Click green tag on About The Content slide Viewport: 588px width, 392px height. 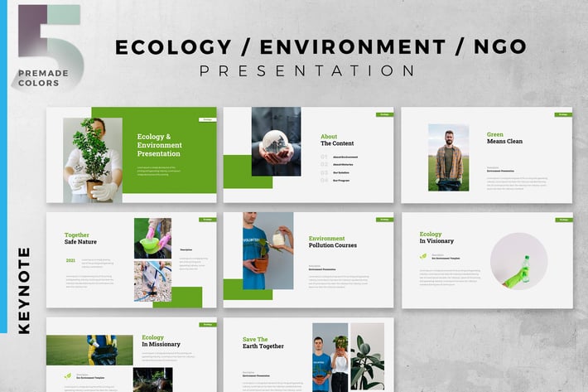point(384,114)
